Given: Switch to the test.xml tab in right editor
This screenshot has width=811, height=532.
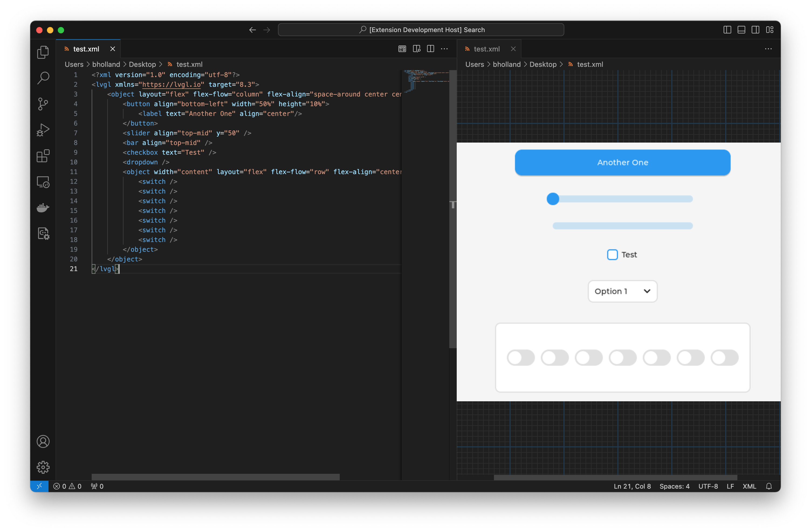Looking at the screenshot, I should pyautogui.click(x=486, y=49).
